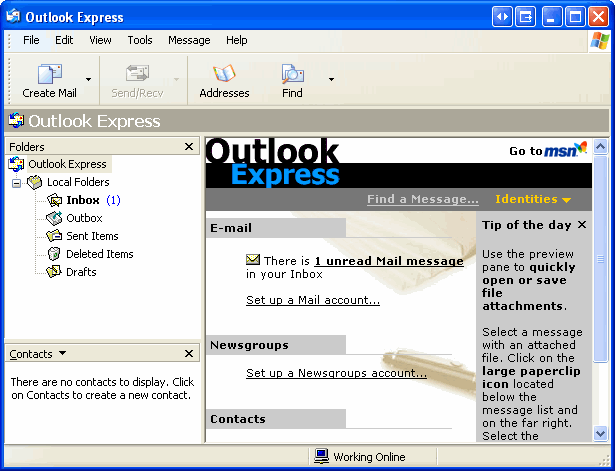The width and height of the screenshot is (616, 472).
Task: Click the Send/Recv toolbar icon
Action: click(137, 73)
